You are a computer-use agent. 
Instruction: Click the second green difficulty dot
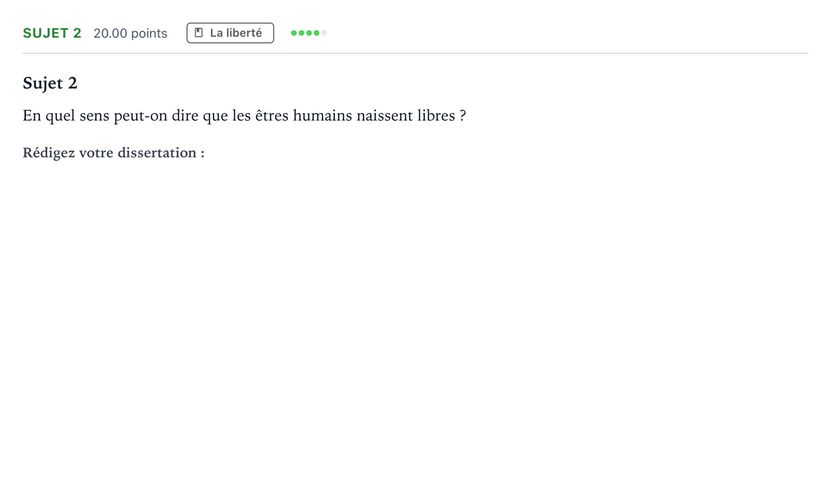pos(301,33)
